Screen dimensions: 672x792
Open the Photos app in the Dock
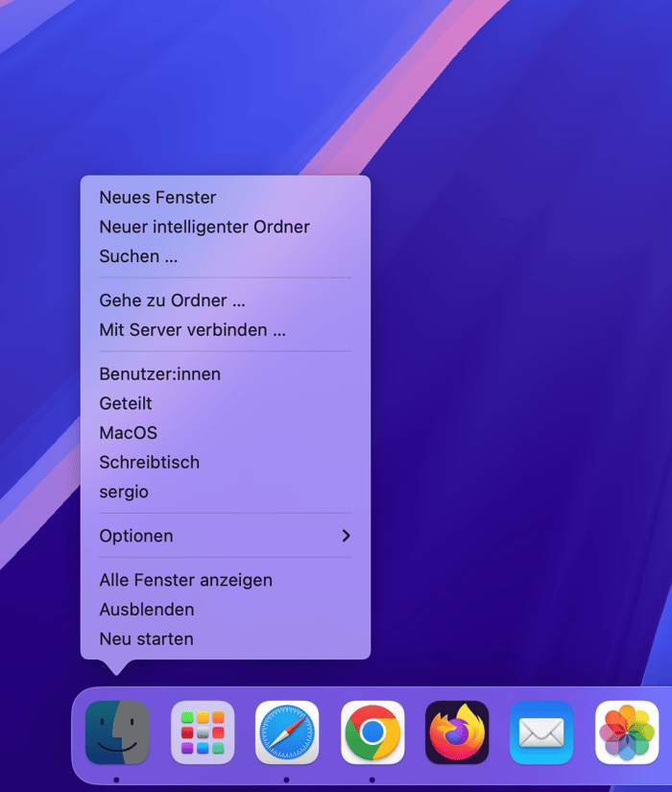pos(627,732)
